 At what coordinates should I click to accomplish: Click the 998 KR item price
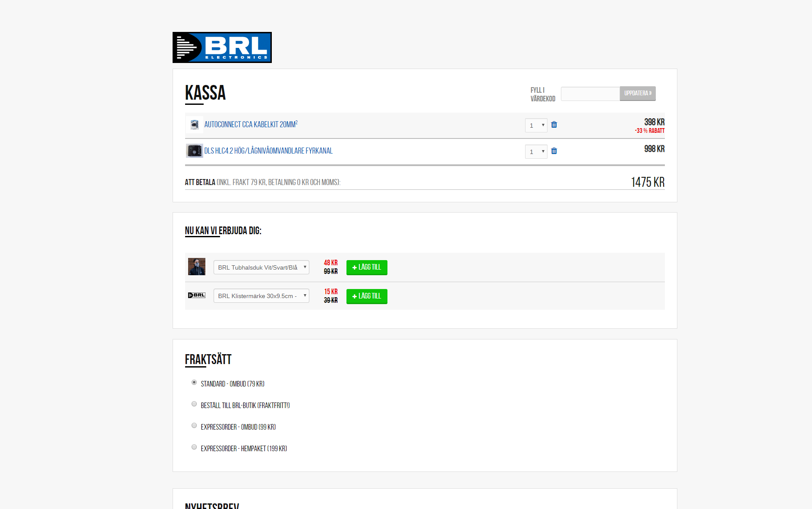coord(655,149)
